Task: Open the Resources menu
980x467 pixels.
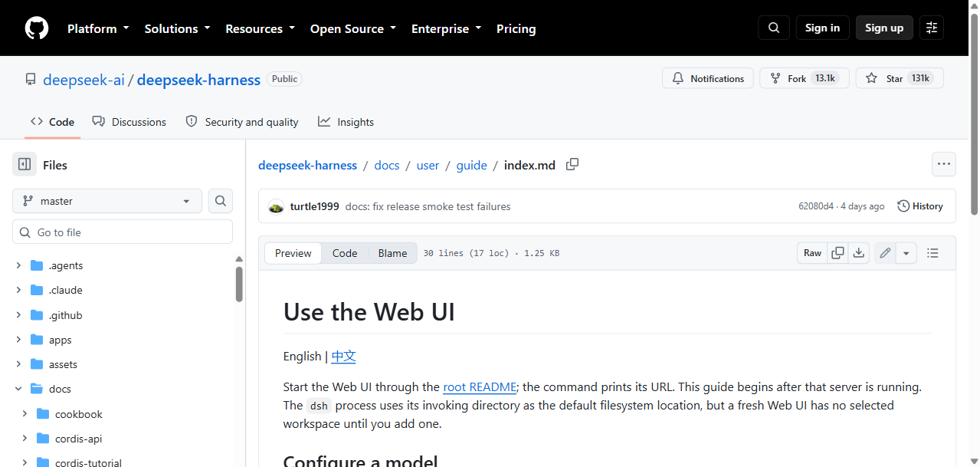Action: coord(260,28)
